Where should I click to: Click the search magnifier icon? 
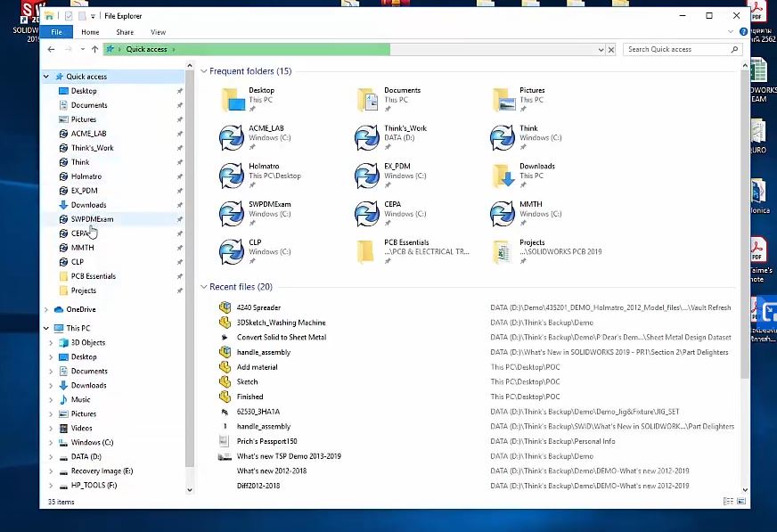[734, 49]
